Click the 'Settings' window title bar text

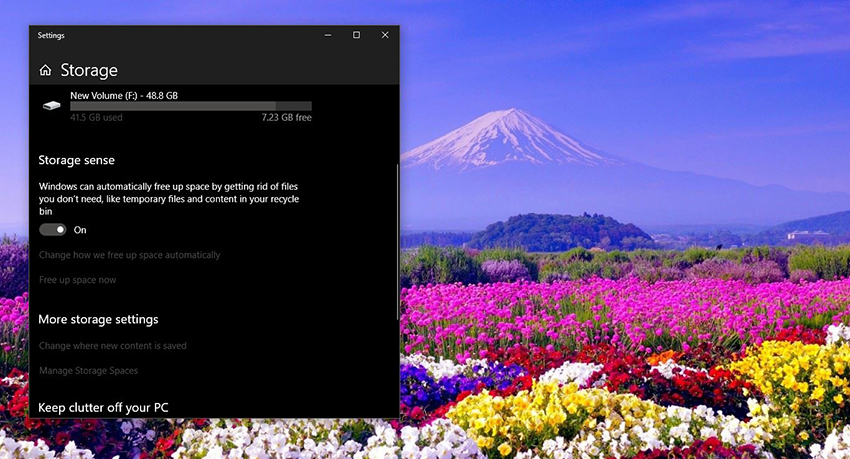coord(51,35)
